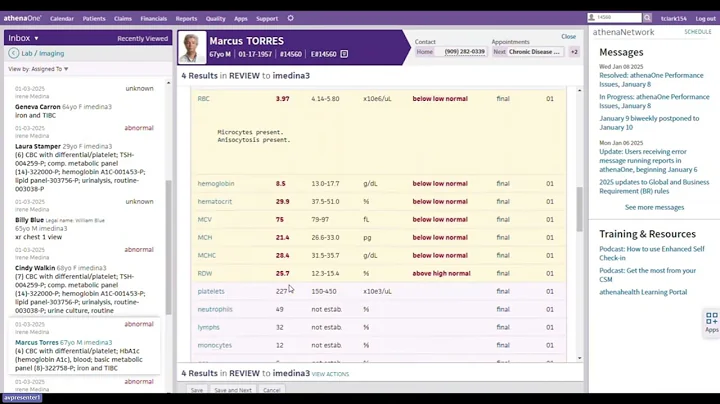This screenshot has width=720, height=404.
Task: Click the hematocrit analyte link
Action: click(x=214, y=202)
